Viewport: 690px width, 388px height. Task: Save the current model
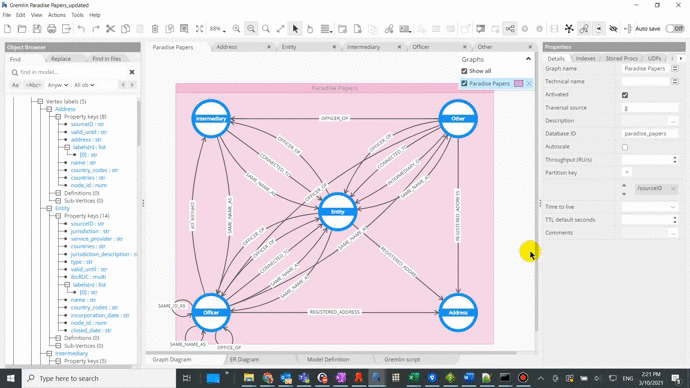pos(37,29)
